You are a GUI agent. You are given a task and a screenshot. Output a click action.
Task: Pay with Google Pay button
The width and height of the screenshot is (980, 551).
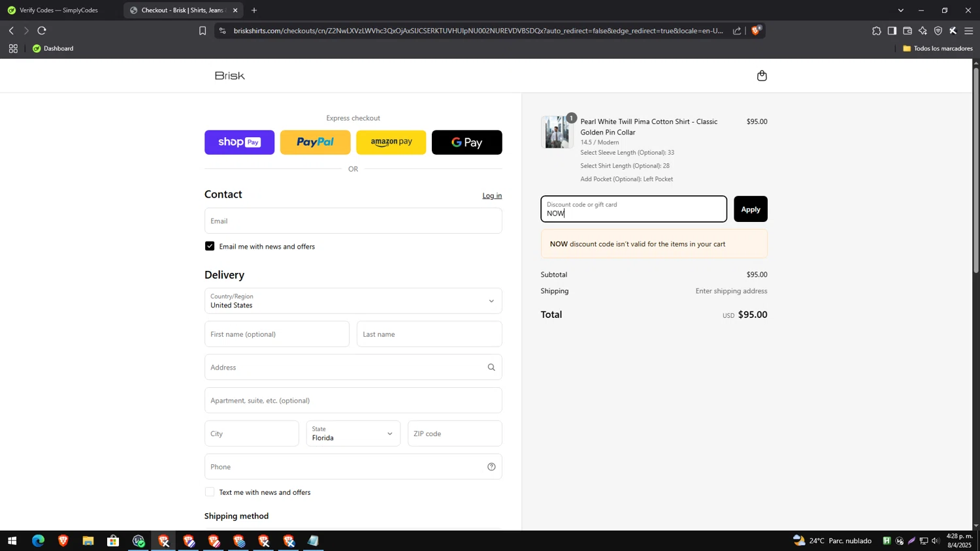466,142
